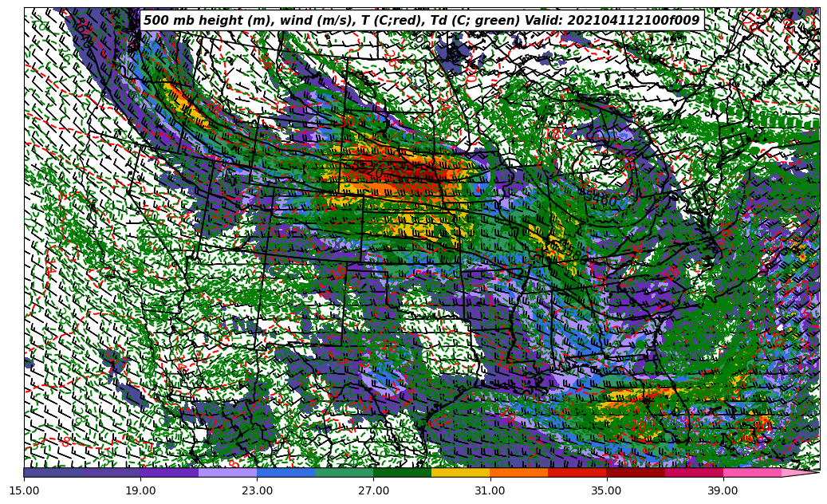Click the yellow 29–31 colorbar segment
This screenshot has height=504, width=827.
[460, 472]
